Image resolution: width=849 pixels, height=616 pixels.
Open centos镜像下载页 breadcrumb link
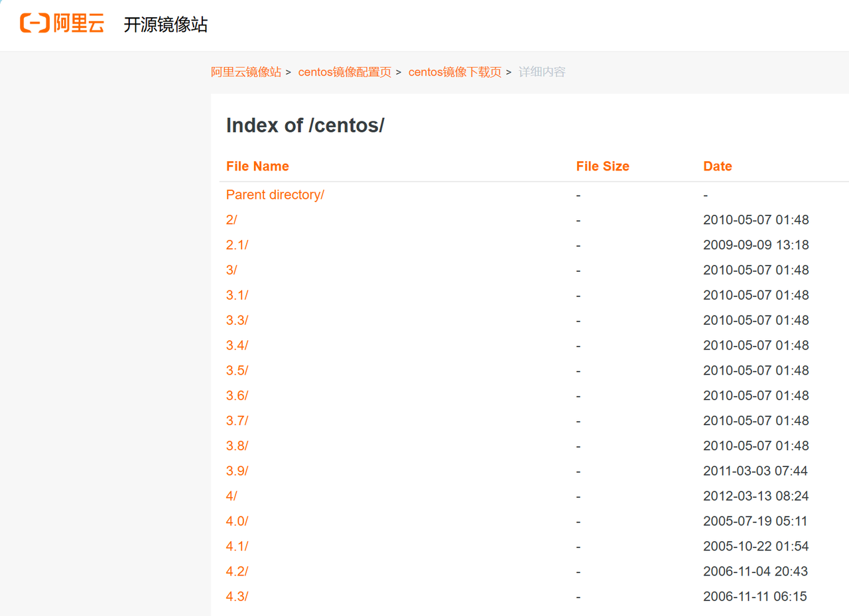click(x=455, y=72)
